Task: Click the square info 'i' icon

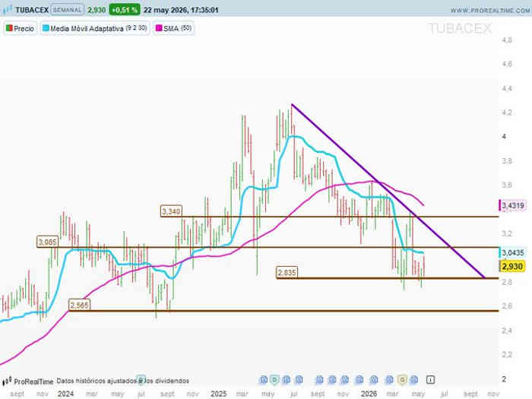Action: click(x=430, y=380)
